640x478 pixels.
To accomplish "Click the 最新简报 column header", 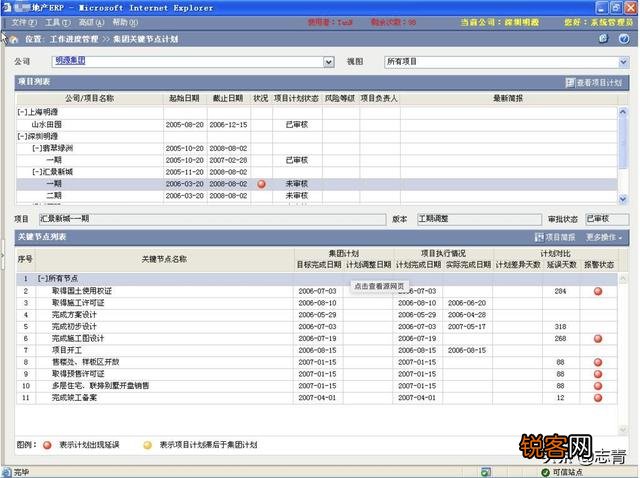I will click(x=508, y=98).
